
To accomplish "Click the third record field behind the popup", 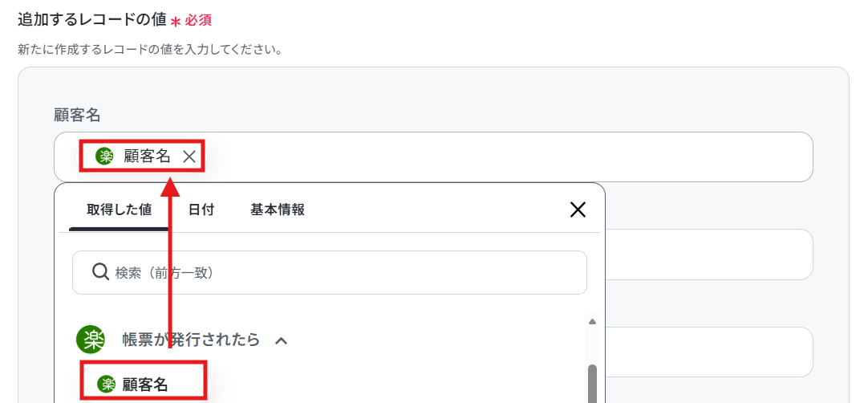I will pos(709,352).
